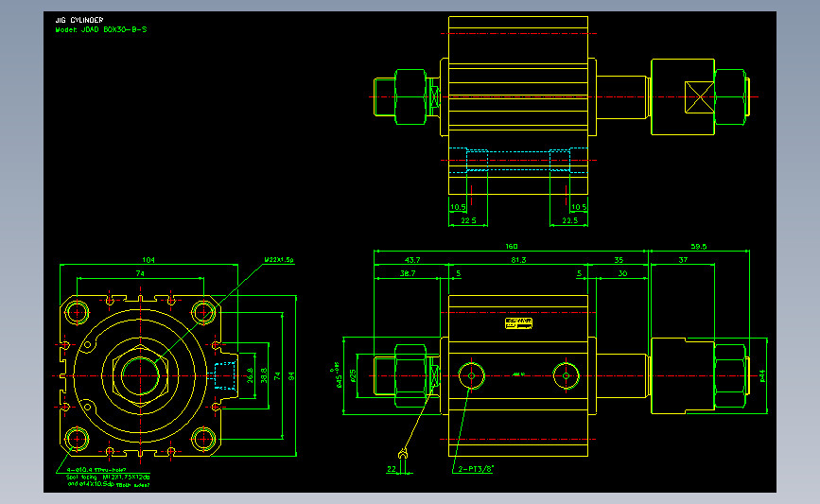The height and width of the screenshot is (504, 820).
Task: Select the "35" dimension value
Action: pos(619,260)
